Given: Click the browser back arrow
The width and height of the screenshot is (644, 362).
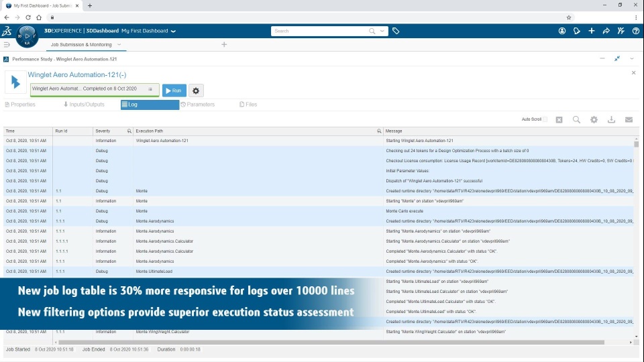Looking at the screenshot, I should [7, 17].
